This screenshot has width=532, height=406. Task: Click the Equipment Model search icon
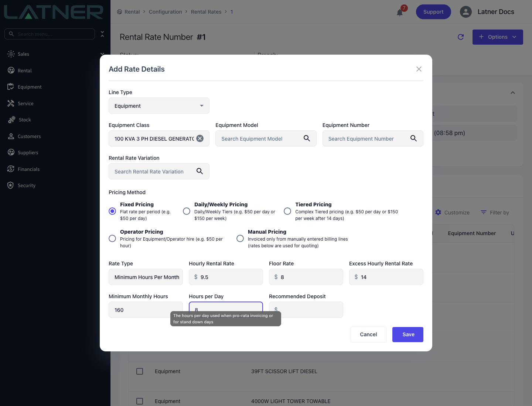pyautogui.click(x=307, y=138)
